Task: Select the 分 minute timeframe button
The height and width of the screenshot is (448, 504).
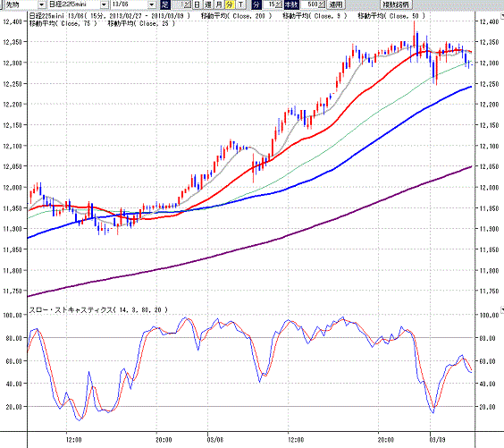Action: click(230, 4)
